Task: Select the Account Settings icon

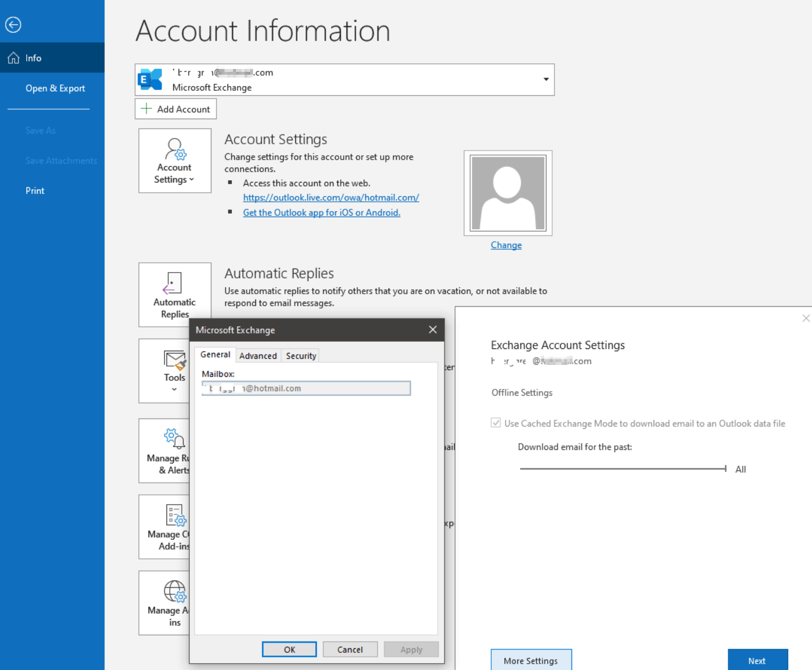Action: click(174, 151)
